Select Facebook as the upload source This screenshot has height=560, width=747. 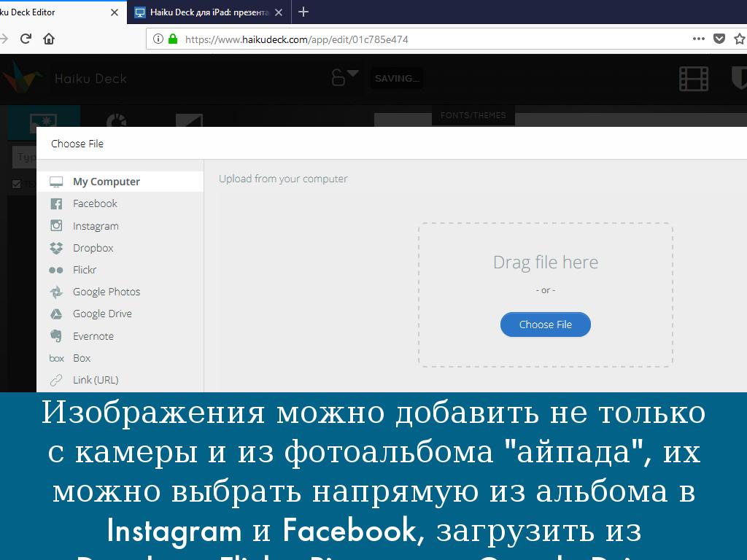click(95, 203)
